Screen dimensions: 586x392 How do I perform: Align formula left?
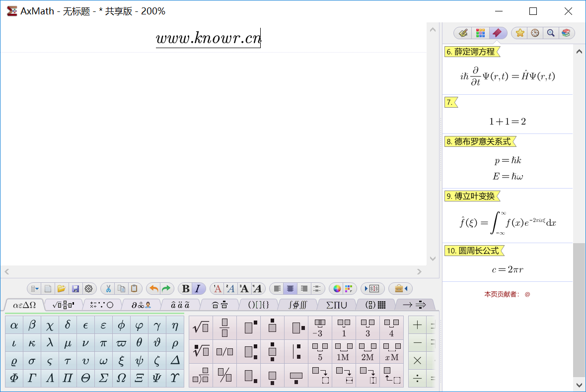(x=277, y=289)
